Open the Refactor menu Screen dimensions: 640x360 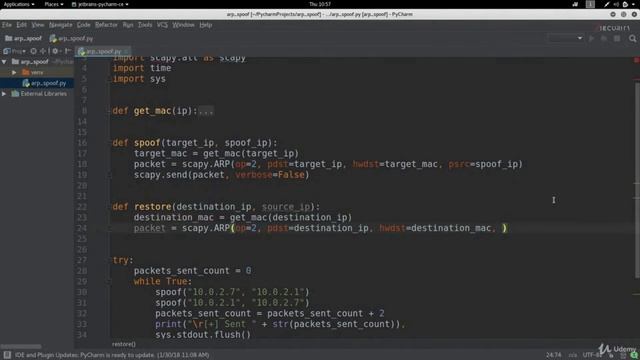(x=106, y=25)
